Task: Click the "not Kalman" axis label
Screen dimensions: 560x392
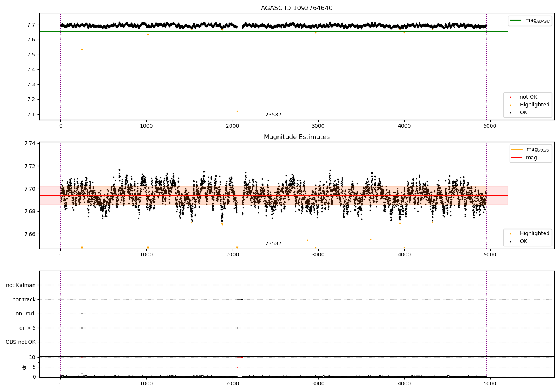Action: [21, 285]
